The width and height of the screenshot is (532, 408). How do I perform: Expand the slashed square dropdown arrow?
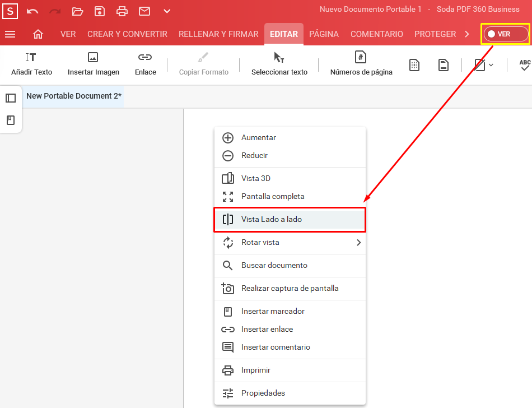[491, 65]
